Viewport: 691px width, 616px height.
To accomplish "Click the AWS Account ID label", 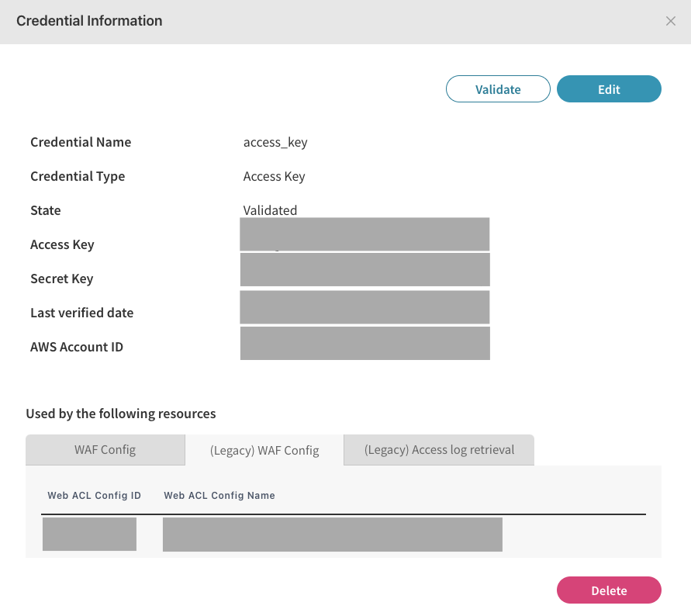I will click(77, 347).
